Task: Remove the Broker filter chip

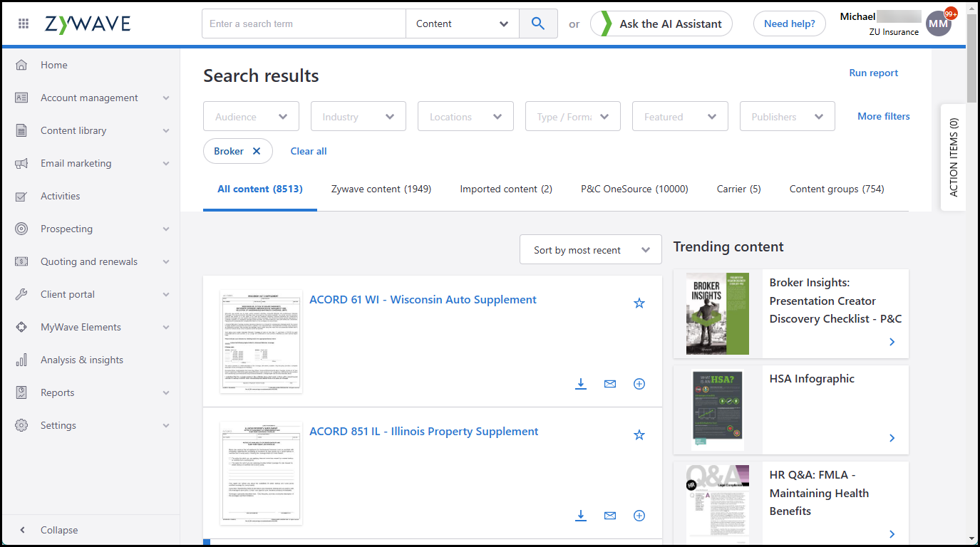Action: pos(257,151)
